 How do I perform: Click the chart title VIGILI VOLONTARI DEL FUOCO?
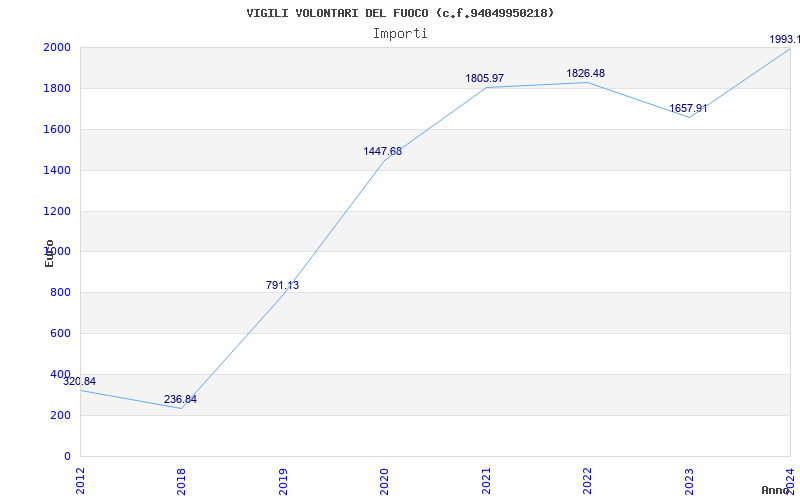click(x=400, y=13)
